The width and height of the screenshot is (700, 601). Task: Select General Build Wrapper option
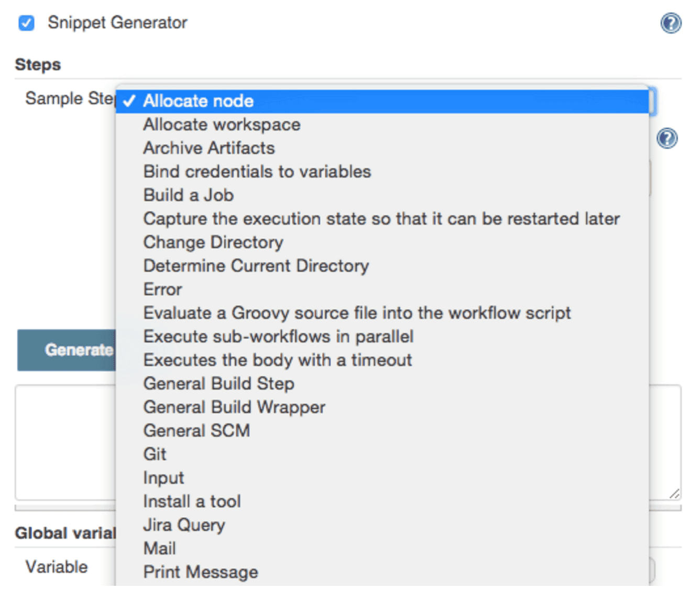click(x=234, y=407)
